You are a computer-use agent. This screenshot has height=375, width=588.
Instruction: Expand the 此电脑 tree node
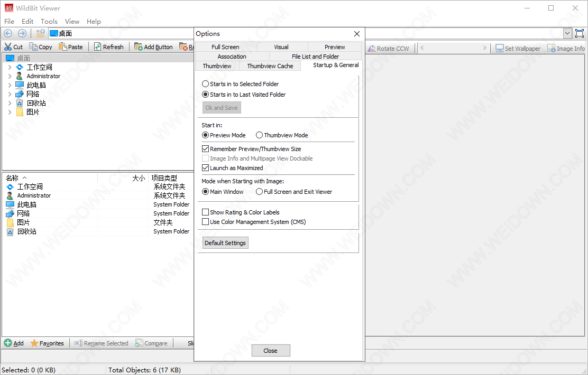tap(10, 85)
